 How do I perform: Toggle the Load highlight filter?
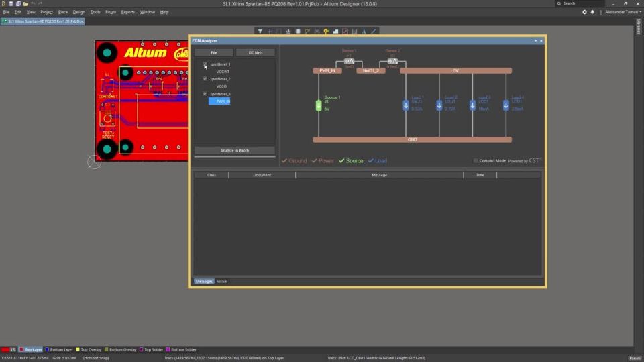coord(378,160)
